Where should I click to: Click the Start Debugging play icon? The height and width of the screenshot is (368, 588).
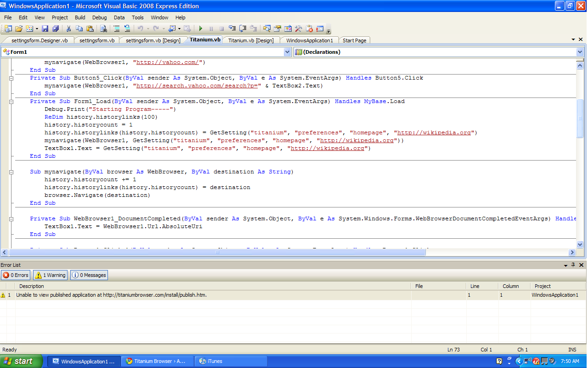coord(200,29)
